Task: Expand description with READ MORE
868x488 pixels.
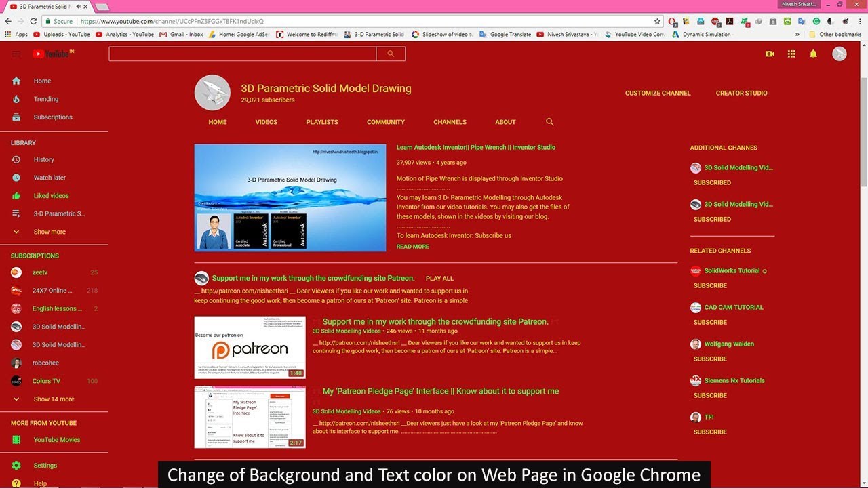Action: [412, 247]
